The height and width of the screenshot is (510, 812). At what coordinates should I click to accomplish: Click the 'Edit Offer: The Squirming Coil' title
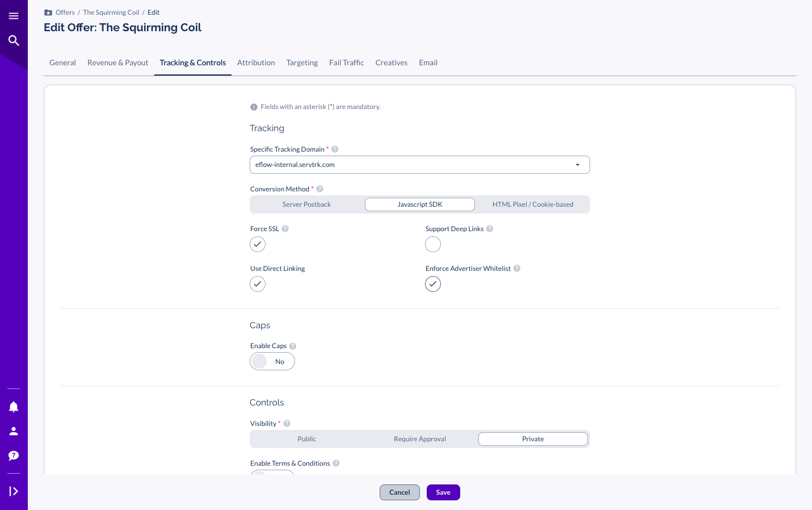(123, 27)
